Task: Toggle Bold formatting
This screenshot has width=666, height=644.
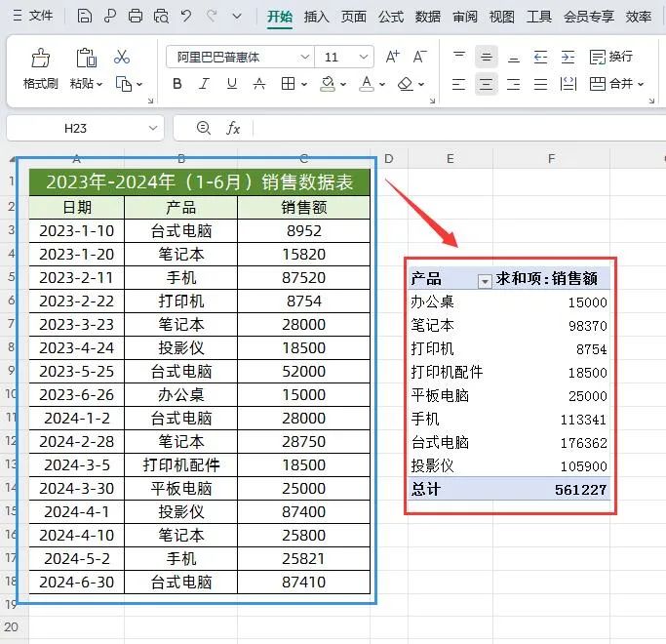Action: (x=176, y=84)
